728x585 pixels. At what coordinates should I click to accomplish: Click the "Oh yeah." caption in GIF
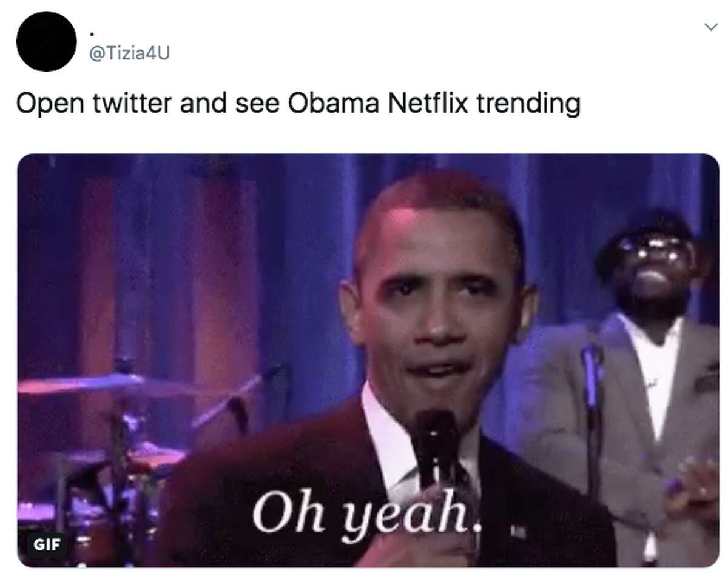pos(366,516)
